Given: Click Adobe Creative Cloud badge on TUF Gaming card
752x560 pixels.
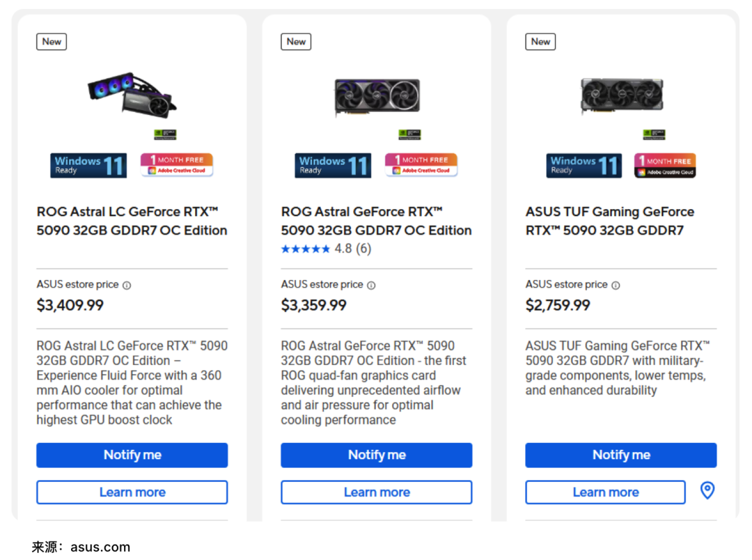Looking at the screenshot, I should pyautogui.click(x=665, y=165).
